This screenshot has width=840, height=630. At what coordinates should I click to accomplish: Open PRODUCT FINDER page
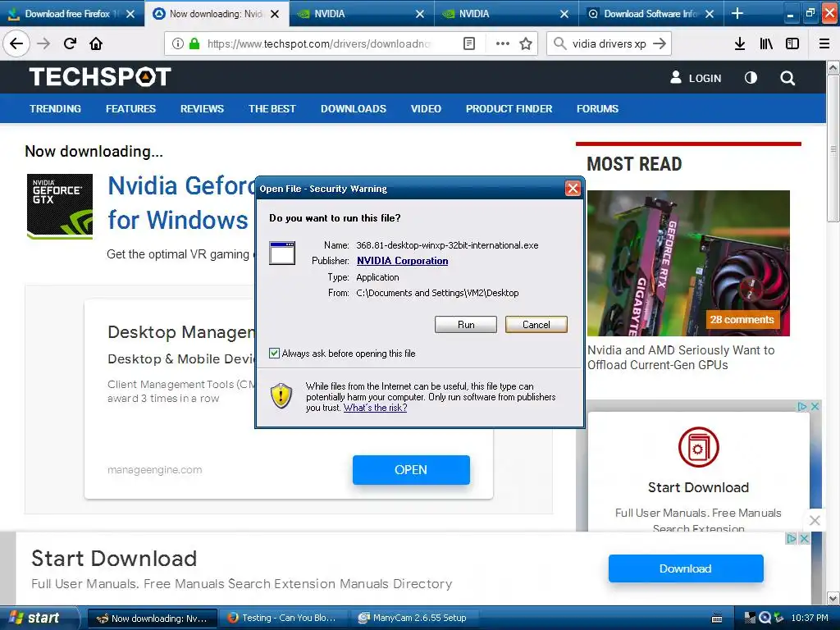click(x=509, y=109)
